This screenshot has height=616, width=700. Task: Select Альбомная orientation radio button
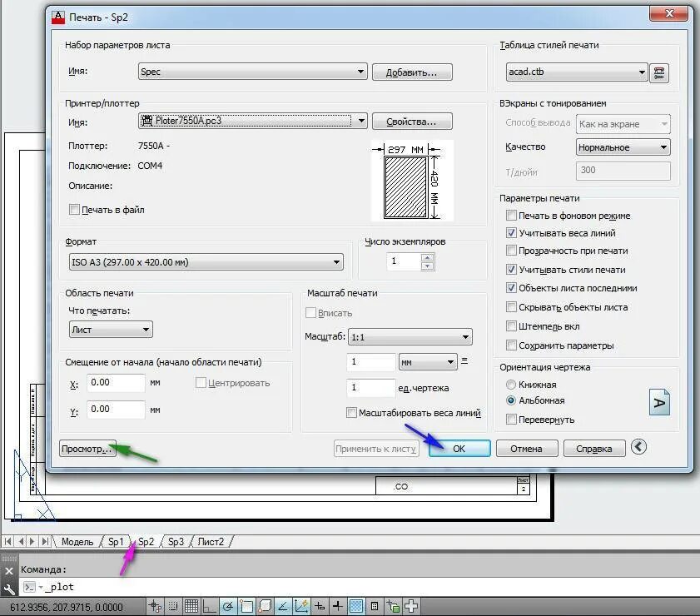pos(511,400)
